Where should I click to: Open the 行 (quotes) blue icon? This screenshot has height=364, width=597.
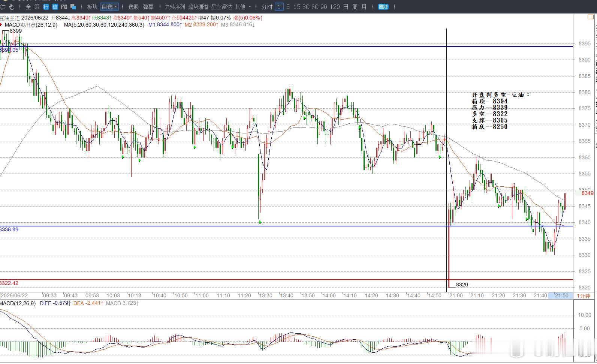tap(46, 7)
